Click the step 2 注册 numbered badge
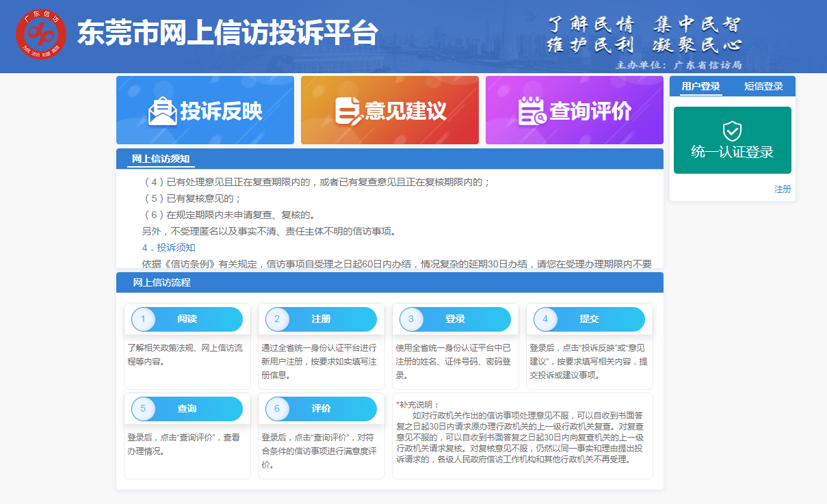 276,319
